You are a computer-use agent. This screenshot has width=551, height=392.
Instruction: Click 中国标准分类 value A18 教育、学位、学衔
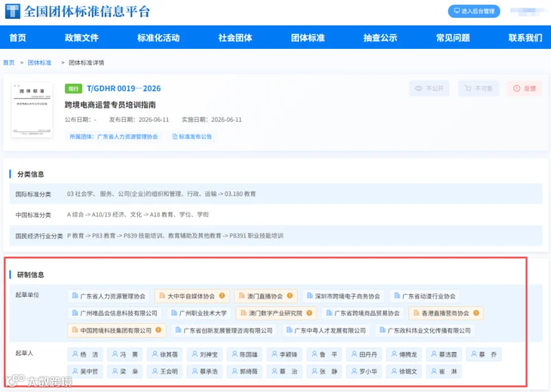point(179,215)
